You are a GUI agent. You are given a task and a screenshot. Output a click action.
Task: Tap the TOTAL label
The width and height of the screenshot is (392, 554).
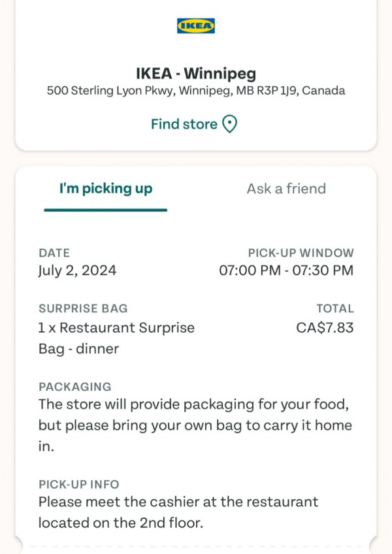335,308
